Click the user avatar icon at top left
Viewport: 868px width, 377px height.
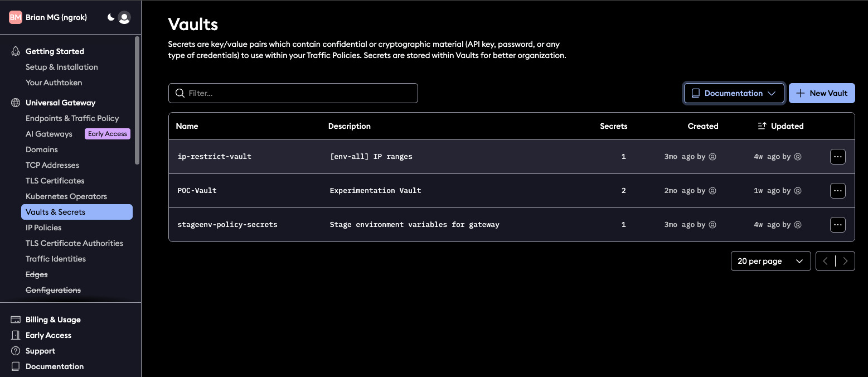click(123, 17)
